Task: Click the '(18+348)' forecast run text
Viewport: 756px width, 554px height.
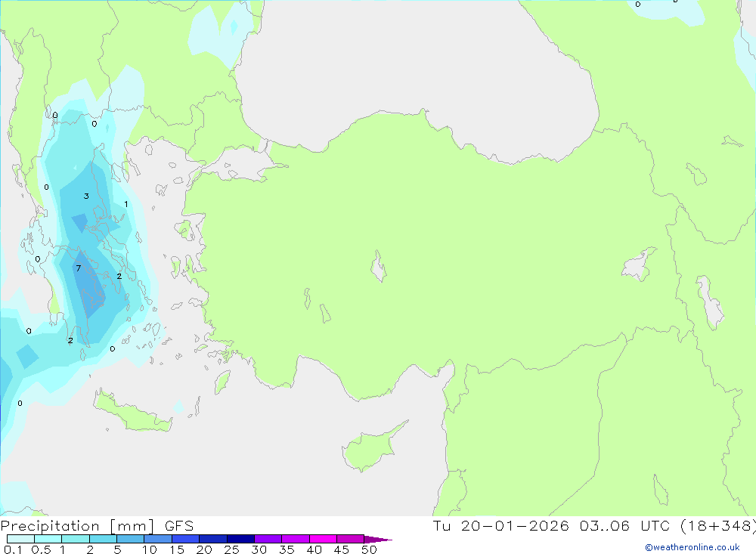Action: tap(718, 526)
